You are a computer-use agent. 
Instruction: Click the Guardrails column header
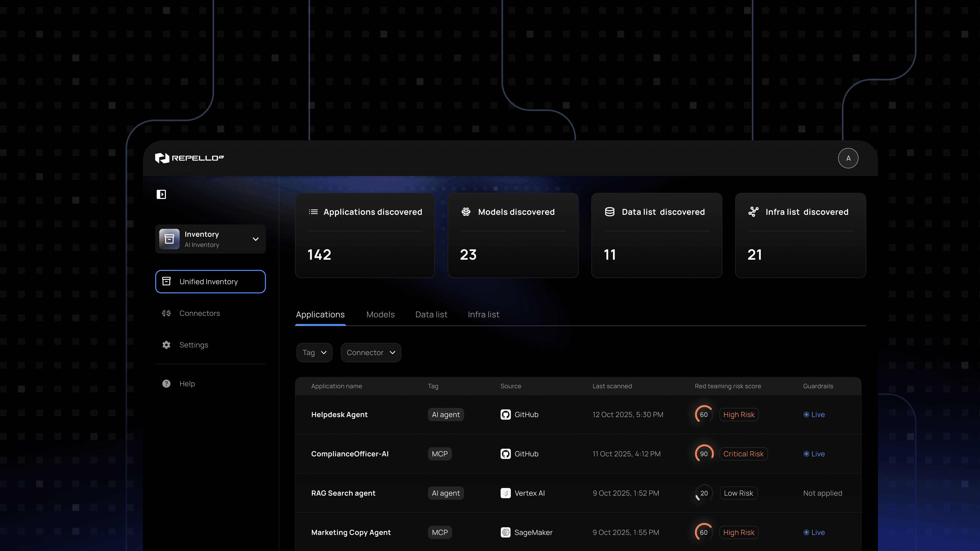pyautogui.click(x=818, y=386)
